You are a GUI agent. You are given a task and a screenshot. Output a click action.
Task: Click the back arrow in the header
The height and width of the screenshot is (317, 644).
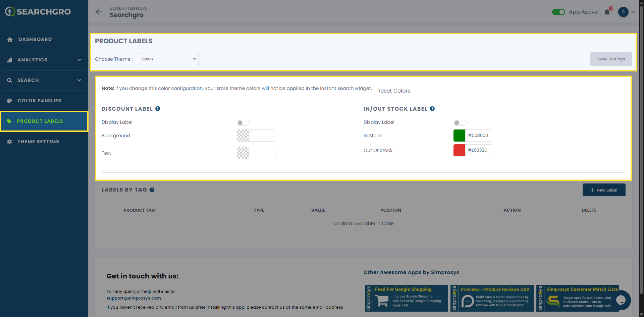(99, 12)
